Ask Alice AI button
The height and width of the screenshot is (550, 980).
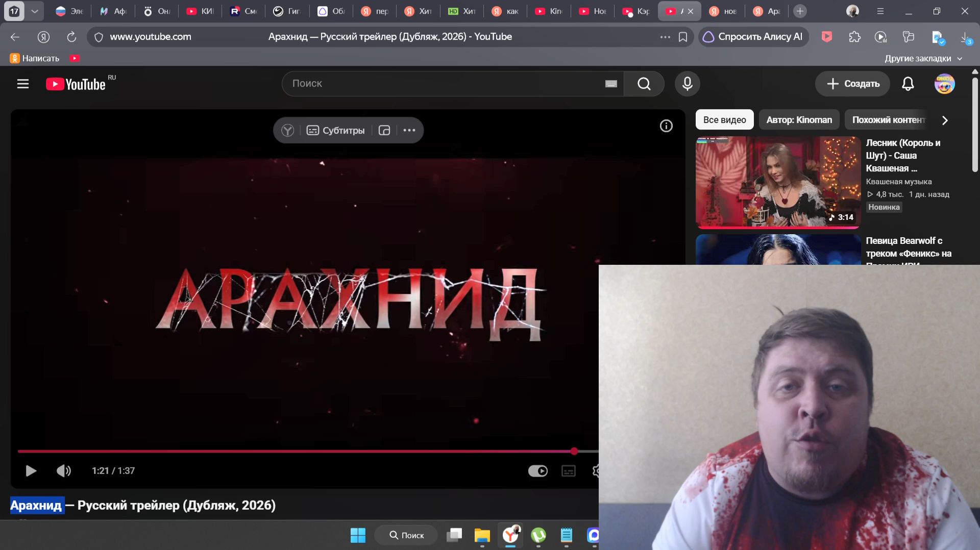(753, 37)
